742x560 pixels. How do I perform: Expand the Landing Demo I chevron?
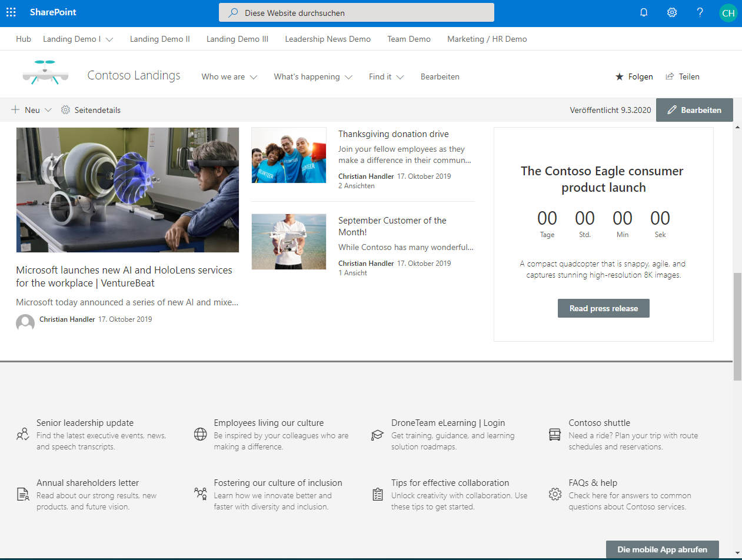[x=109, y=39]
